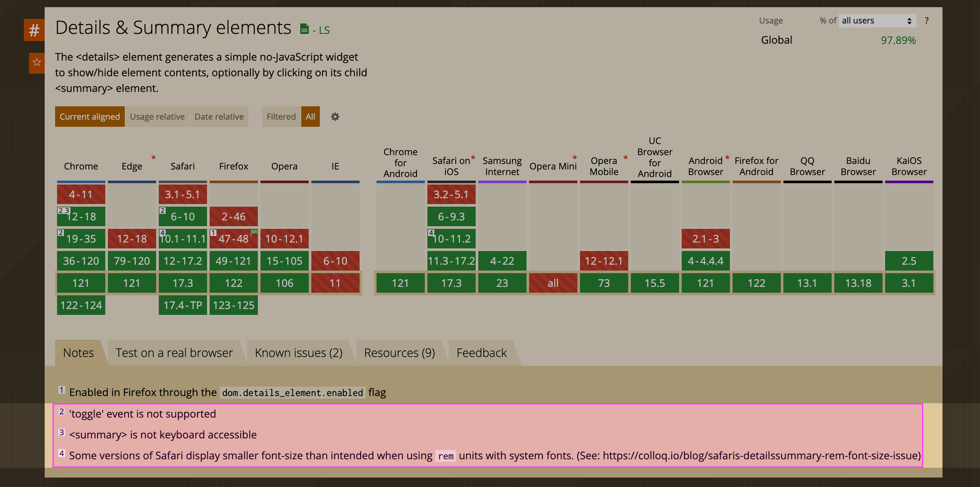Click Safari on iOS 6-9.3 cell
Viewport: 980px width, 487px height.
click(451, 217)
